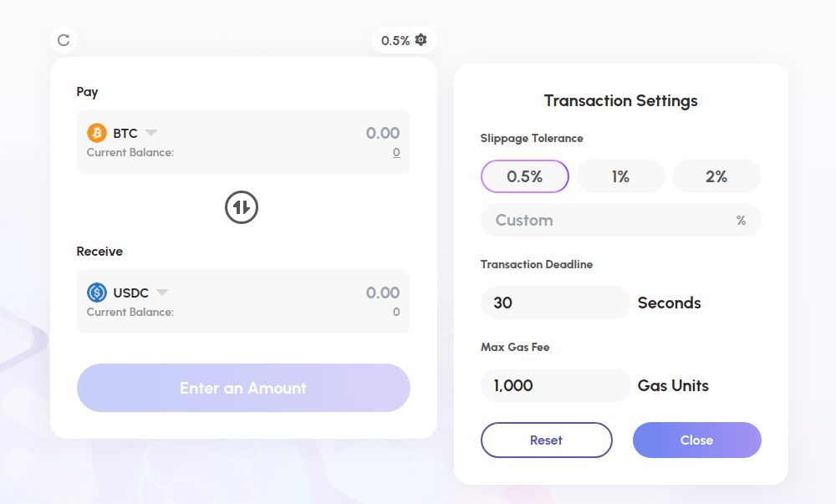Select 0.5% slippage tolerance
Viewport: 836px width, 504px height.
point(525,176)
